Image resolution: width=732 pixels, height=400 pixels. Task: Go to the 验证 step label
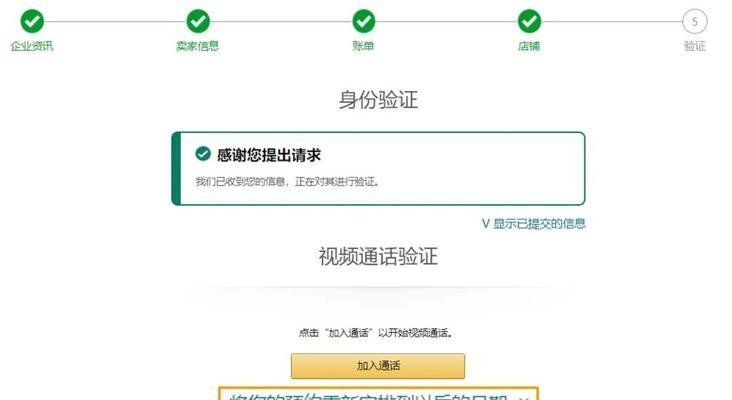[x=695, y=46]
